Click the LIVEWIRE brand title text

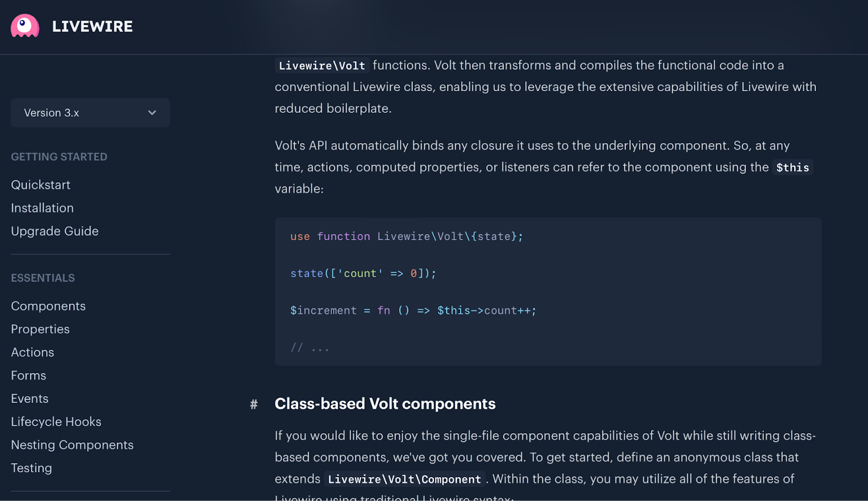click(x=92, y=27)
